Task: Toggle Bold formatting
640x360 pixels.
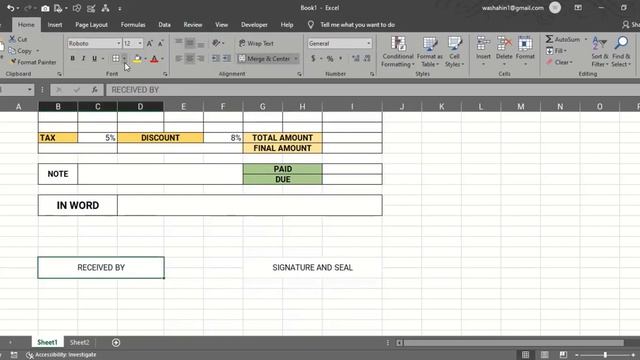Action: pyautogui.click(x=73, y=59)
